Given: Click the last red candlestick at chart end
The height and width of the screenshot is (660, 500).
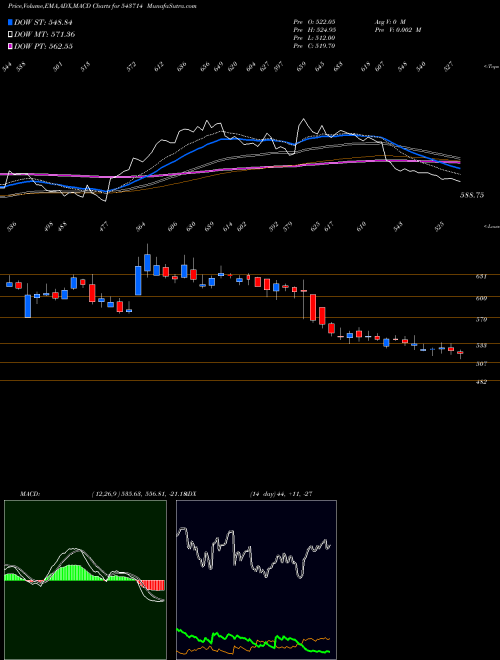Looking at the screenshot, I should pos(460,353).
